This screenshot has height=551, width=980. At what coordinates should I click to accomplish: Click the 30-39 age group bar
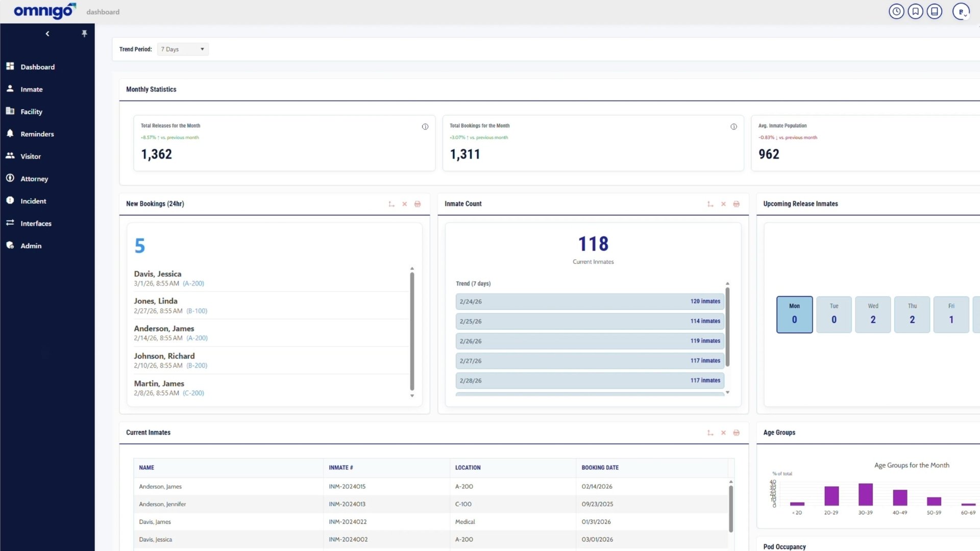(866, 494)
